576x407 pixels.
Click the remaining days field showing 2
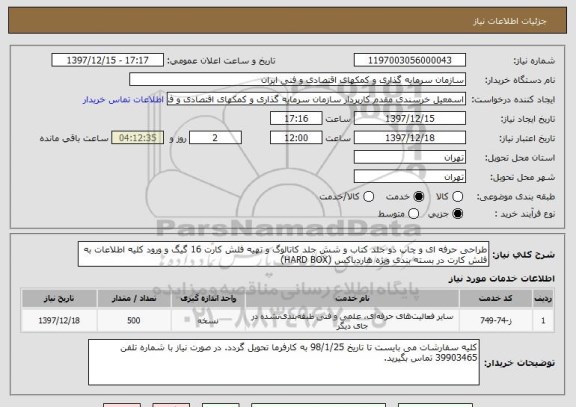coord(215,138)
